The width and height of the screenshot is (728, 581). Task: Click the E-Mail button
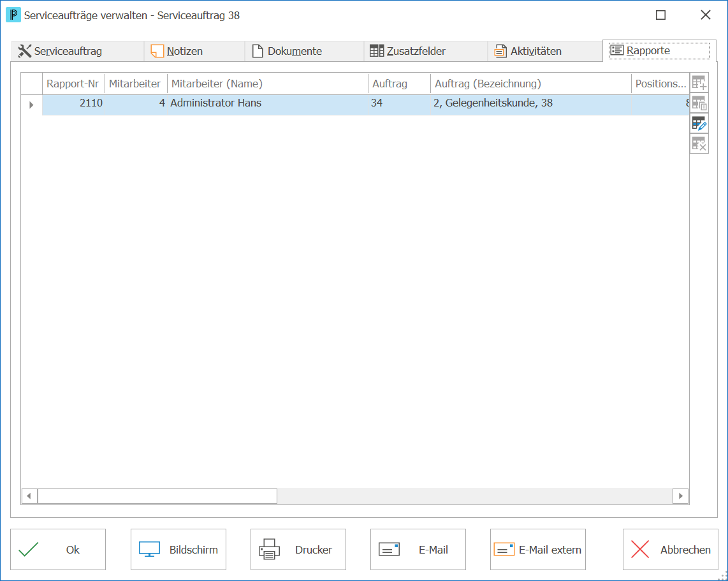click(418, 549)
